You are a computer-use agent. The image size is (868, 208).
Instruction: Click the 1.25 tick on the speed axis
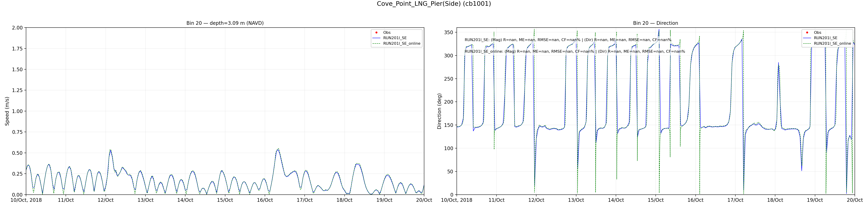click(17, 90)
